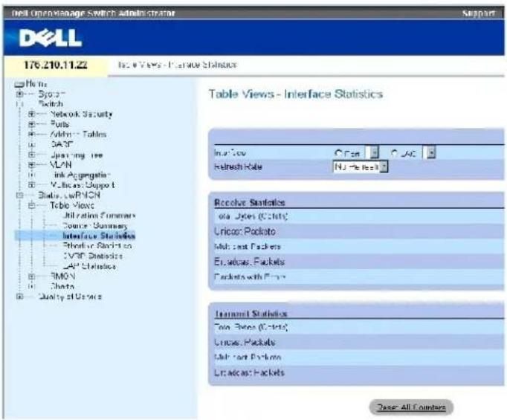This screenshot has height=420, width=507.
Task: Expand the Link Aggregation node
Action: 31,175
